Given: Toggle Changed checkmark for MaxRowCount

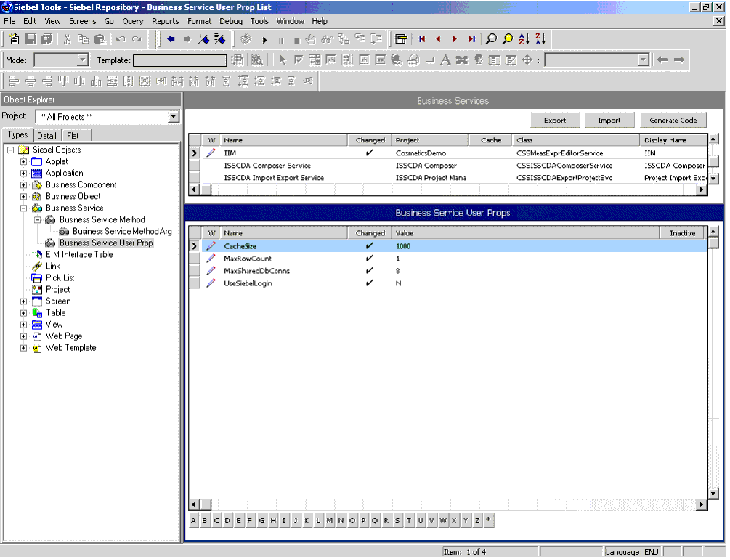Looking at the screenshot, I should point(370,259).
